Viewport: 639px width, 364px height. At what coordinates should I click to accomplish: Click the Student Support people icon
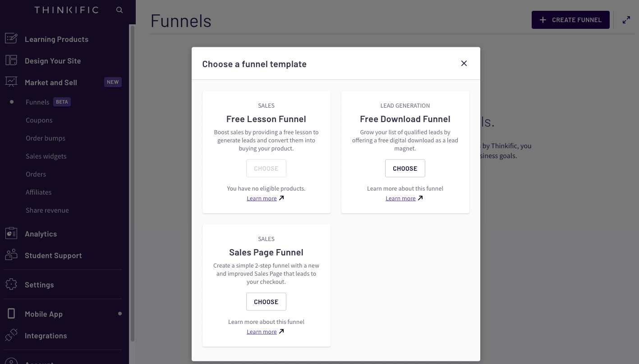coord(11,255)
